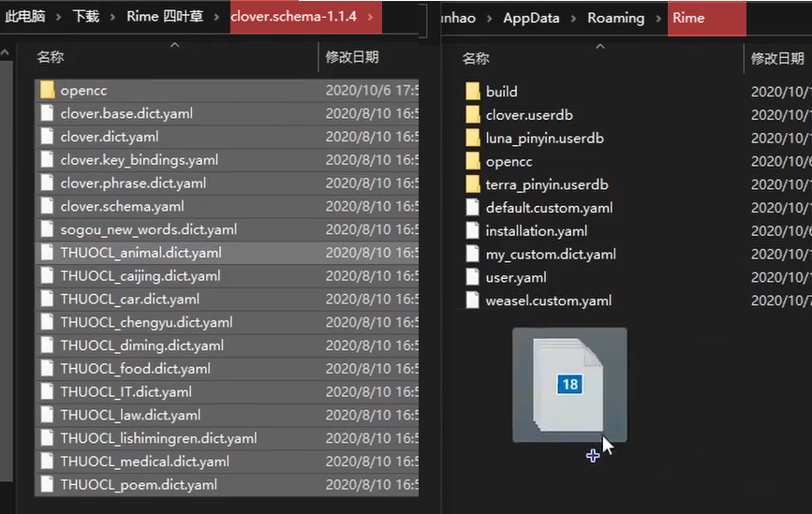Select the default.custom.yaml file name
Image resolution: width=812 pixels, height=514 pixels.
tap(549, 208)
